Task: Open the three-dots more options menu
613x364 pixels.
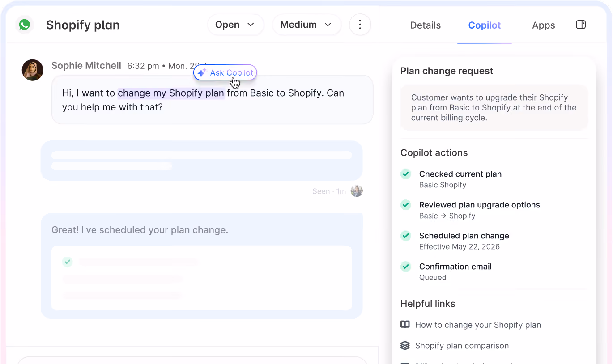Action: [360, 25]
